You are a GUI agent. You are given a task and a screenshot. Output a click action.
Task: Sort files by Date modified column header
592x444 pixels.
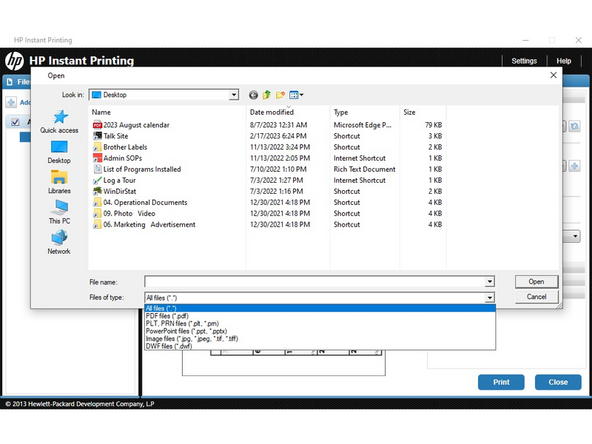point(288,112)
